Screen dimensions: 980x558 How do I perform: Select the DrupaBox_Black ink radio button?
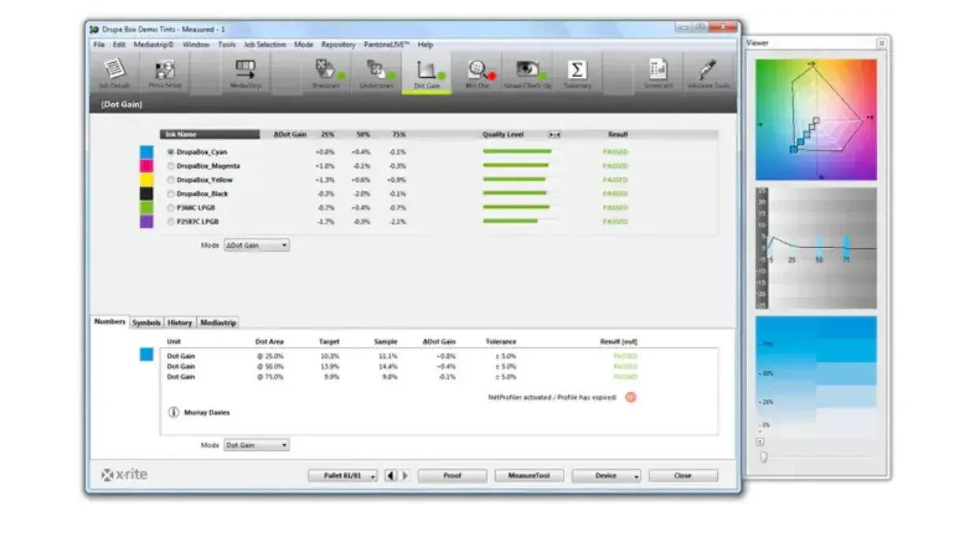(171, 194)
